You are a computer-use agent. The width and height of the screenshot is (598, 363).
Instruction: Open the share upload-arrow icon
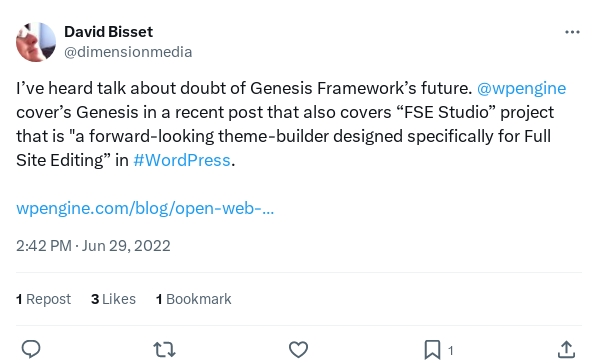[x=566, y=349]
